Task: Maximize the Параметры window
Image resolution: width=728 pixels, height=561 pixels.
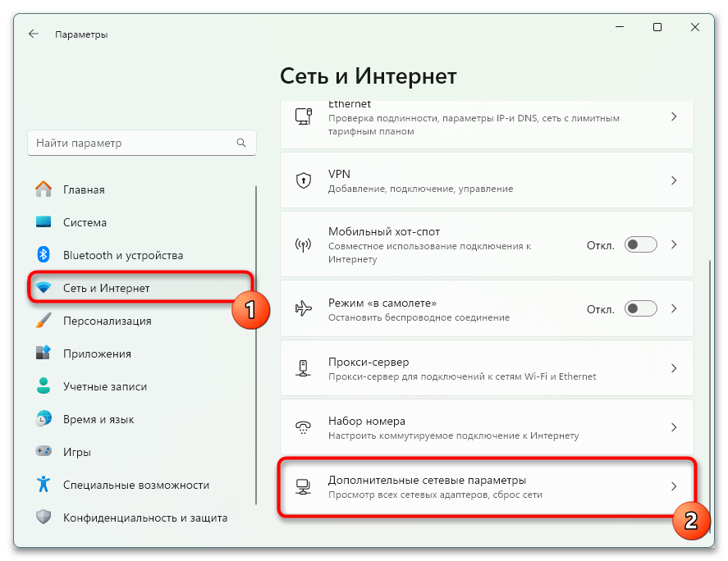Action: click(x=657, y=27)
